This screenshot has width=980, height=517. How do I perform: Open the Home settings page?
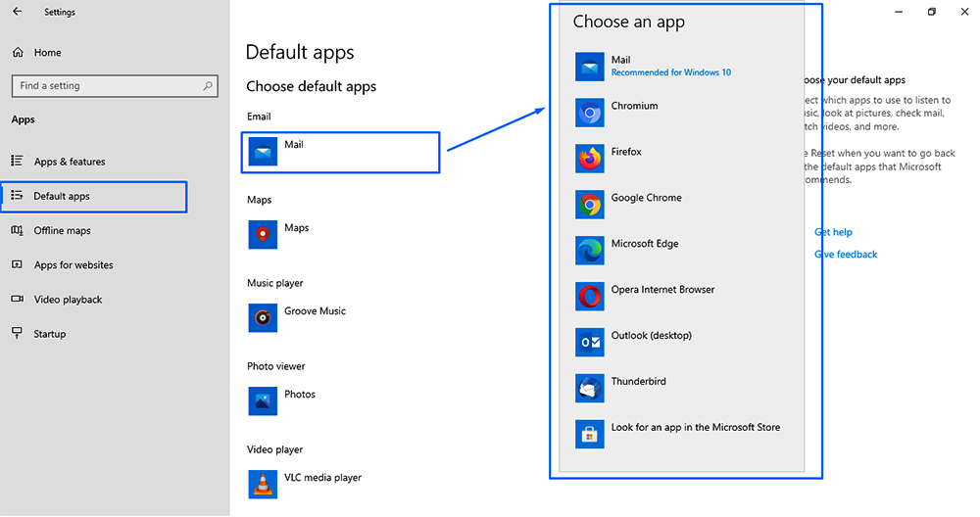point(47,53)
